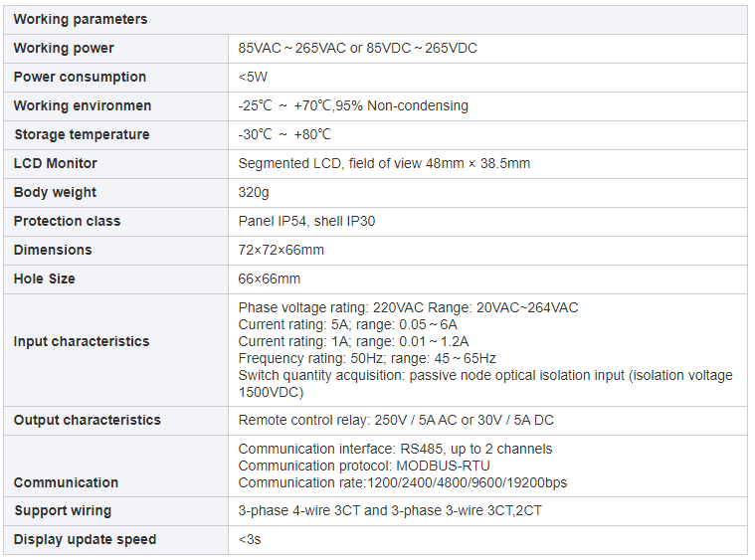Viewport: 755px width, 560px height.
Task: Select the 85VAC~265VAC power value cell
Action: tap(357, 48)
